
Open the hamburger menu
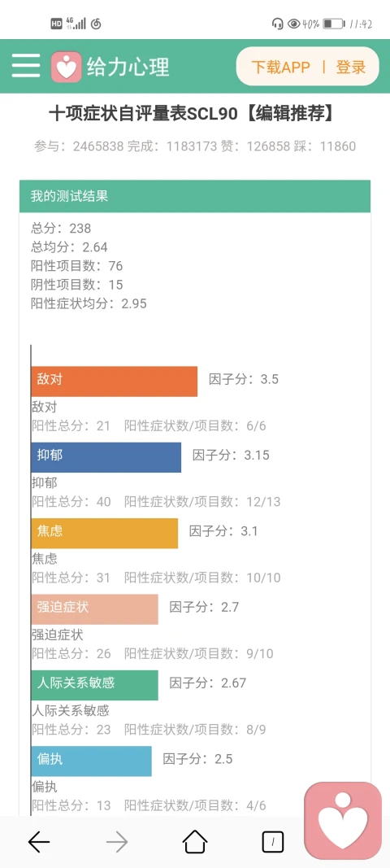pyautogui.click(x=26, y=66)
